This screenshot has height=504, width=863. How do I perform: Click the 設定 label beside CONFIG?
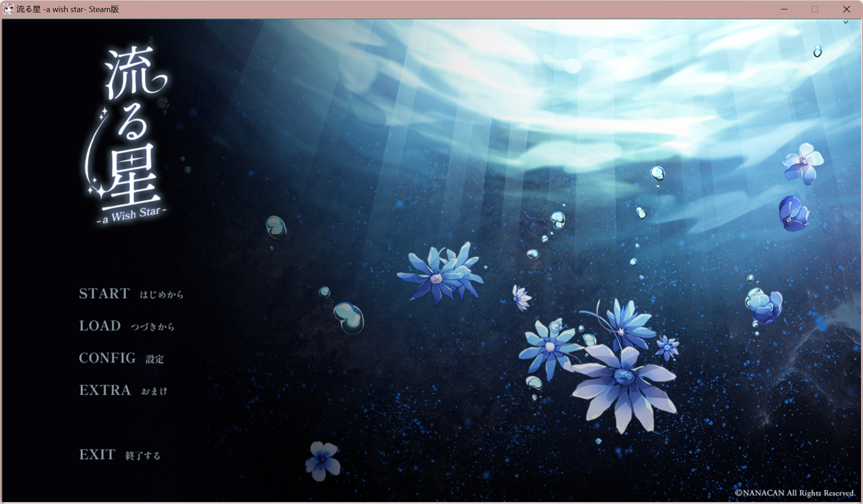(155, 359)
